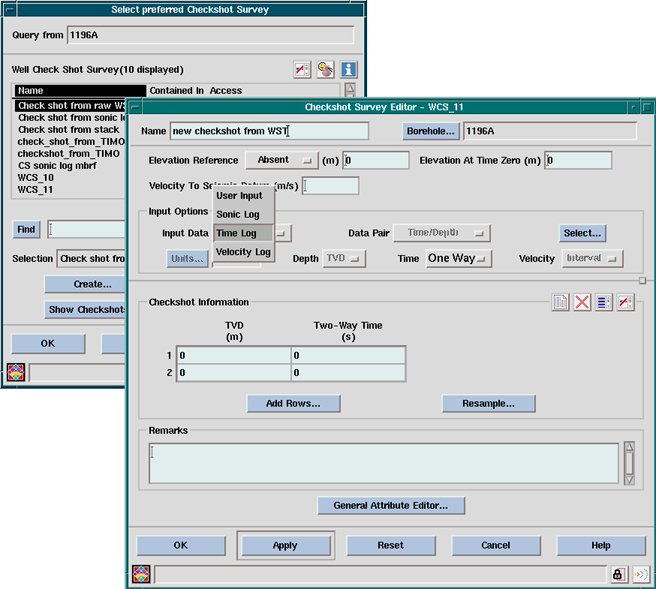
Task: Click Cancel in Checkshot Survey Editor
Action: 496,545
